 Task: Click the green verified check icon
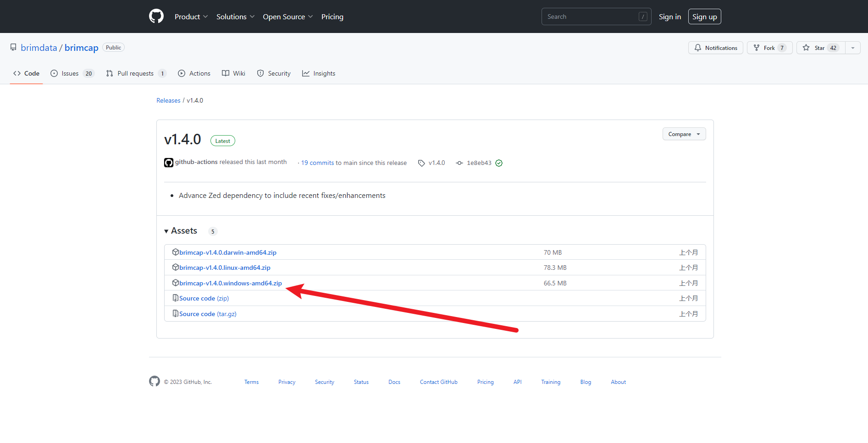(499, 163)
